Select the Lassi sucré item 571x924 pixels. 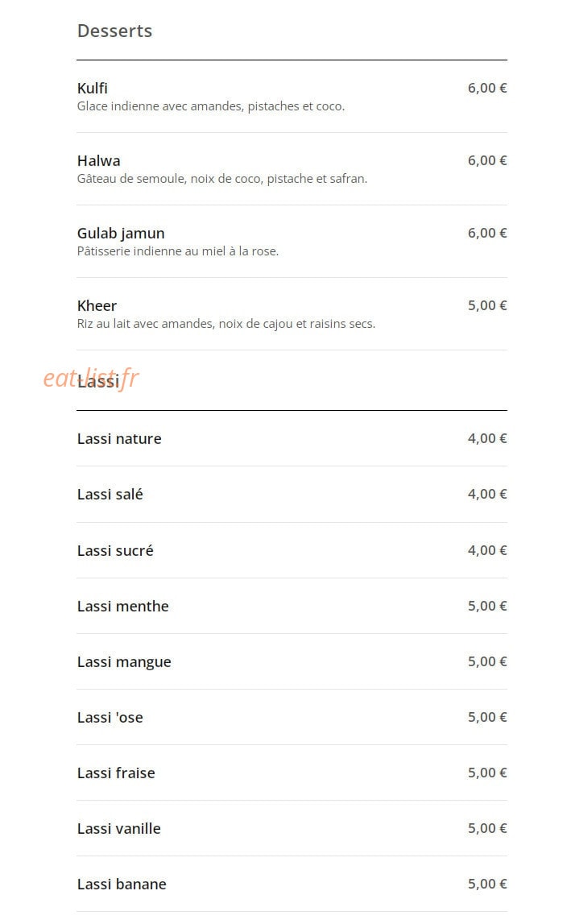pos(292,550)
